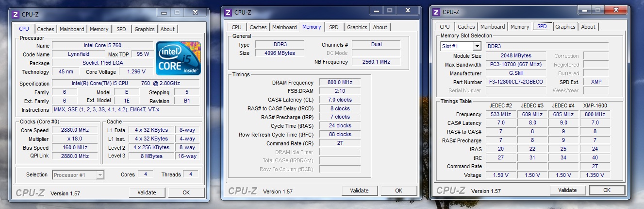The image size is (644, 209).
Task: Click OK in middle Memory window
Action: click(x=398, y=191)
